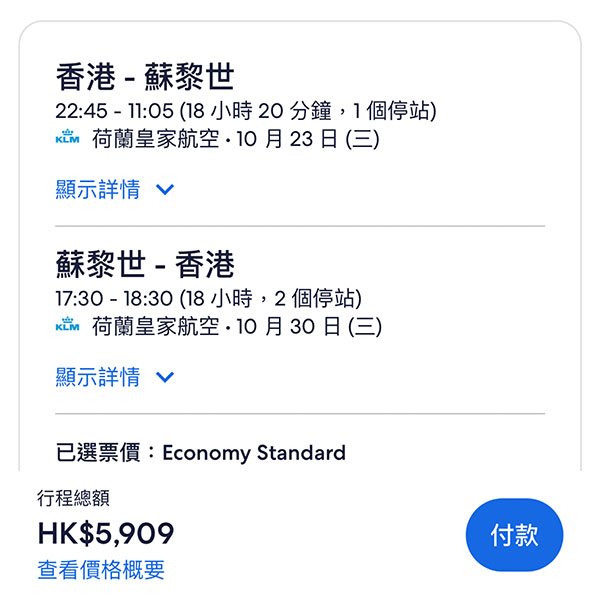Click the HK$5,909 total price
The width and height of the screenshot is (600, 600).
(106, 534)
